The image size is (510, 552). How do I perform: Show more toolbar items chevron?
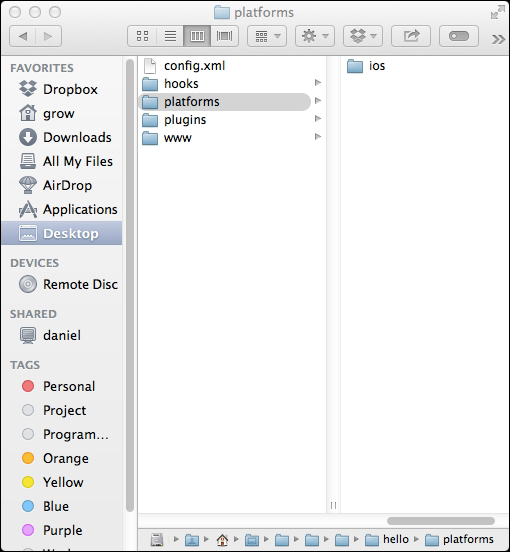[x=498, y=39]
